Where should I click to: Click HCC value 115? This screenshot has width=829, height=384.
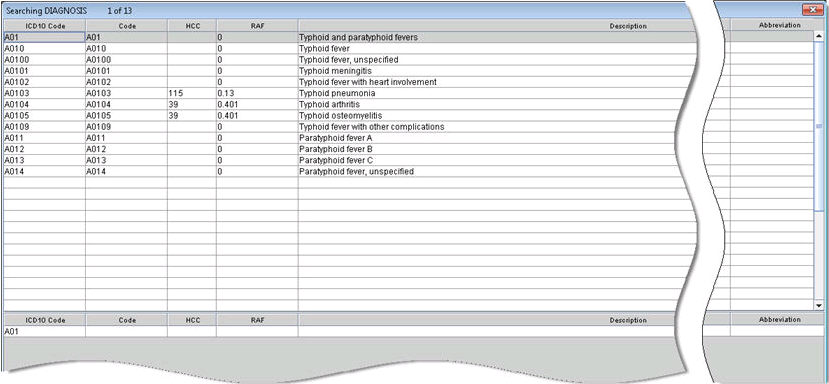pyautogui.click(x=192, y=93)
